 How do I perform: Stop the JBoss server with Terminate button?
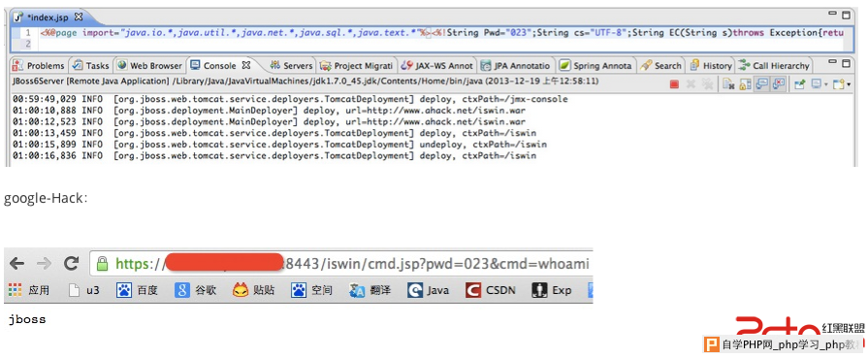coord(674,84)
